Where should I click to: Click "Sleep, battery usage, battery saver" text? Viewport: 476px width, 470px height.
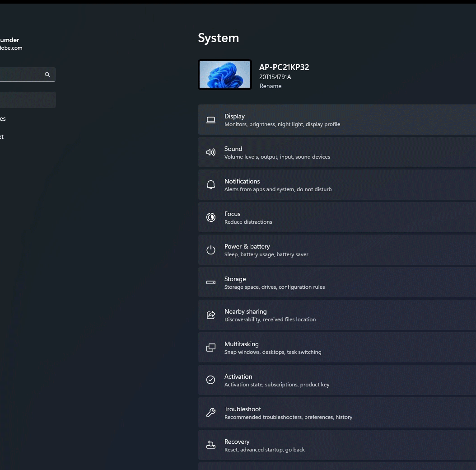[266, 254]
